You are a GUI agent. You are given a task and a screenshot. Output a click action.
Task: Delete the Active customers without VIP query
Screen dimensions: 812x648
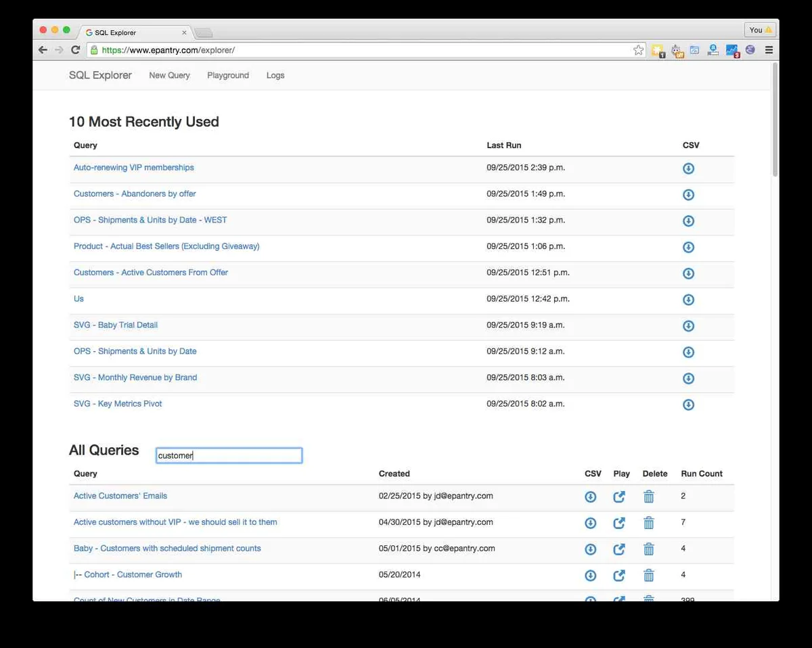pyautogui.click(x=648, y=523)
